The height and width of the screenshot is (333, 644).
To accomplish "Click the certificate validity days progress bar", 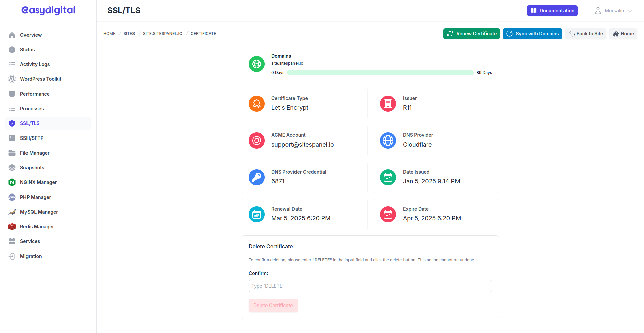I will coord(380,73).
